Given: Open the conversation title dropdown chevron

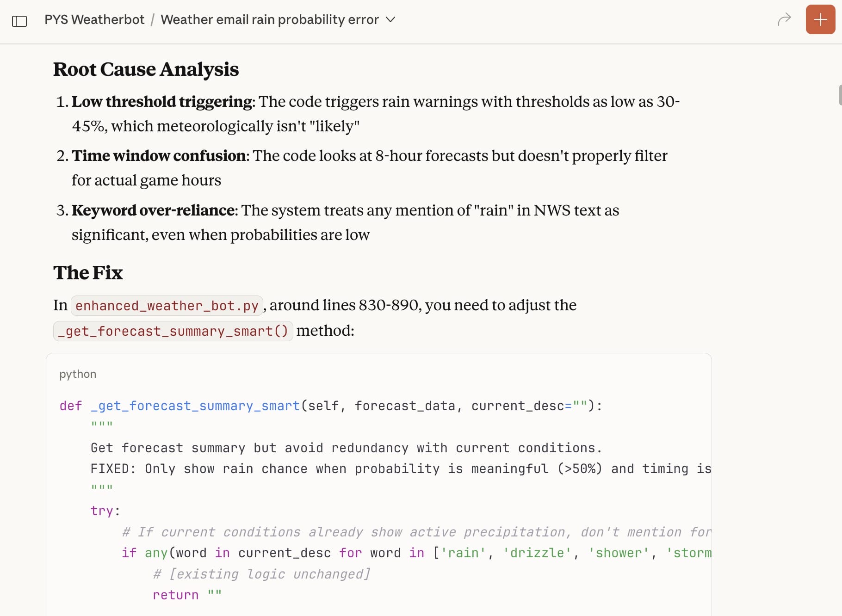Looking at the screenshot, I should click(x=390, y=19).
